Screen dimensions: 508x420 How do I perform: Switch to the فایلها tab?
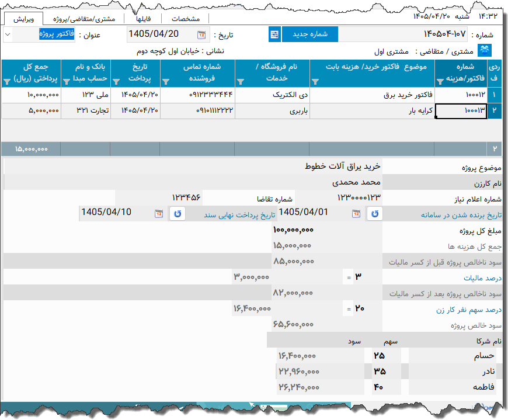(x=143, y=19)
